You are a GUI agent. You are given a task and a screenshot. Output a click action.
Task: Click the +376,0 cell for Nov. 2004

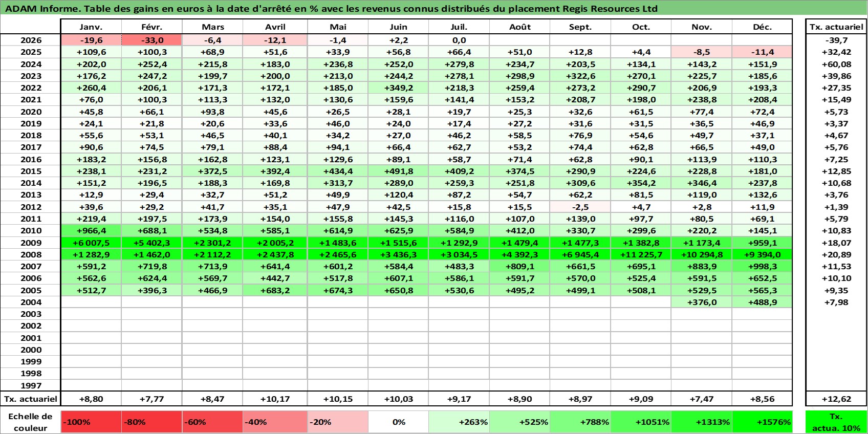pyautogui.click(x=702, y=302)
